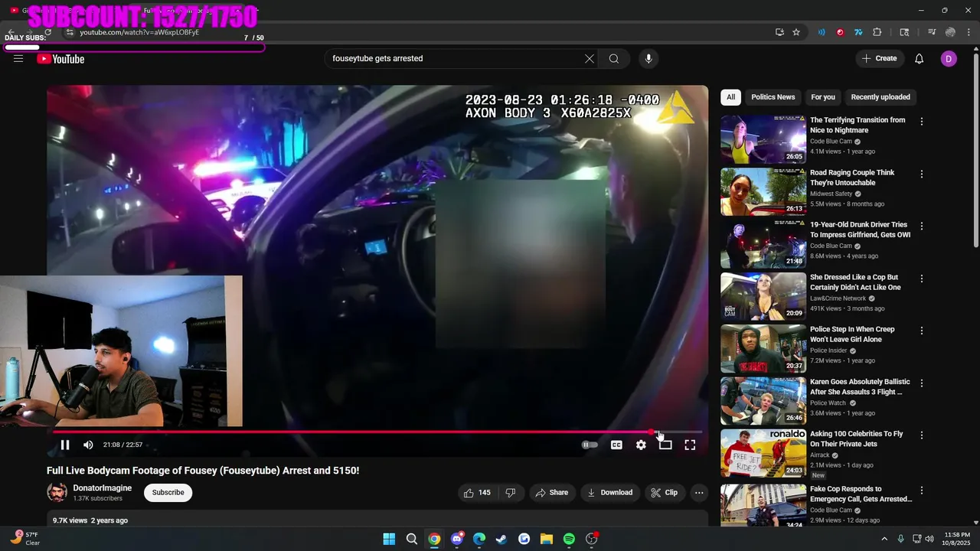Download the video
980x551 pixels.
tap(610, 493)
